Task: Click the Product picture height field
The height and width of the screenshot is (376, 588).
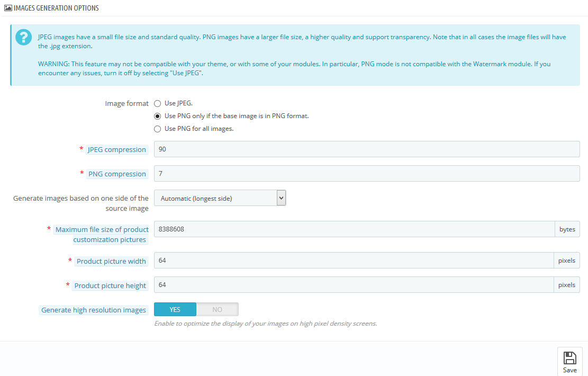Action: point(354,284)
